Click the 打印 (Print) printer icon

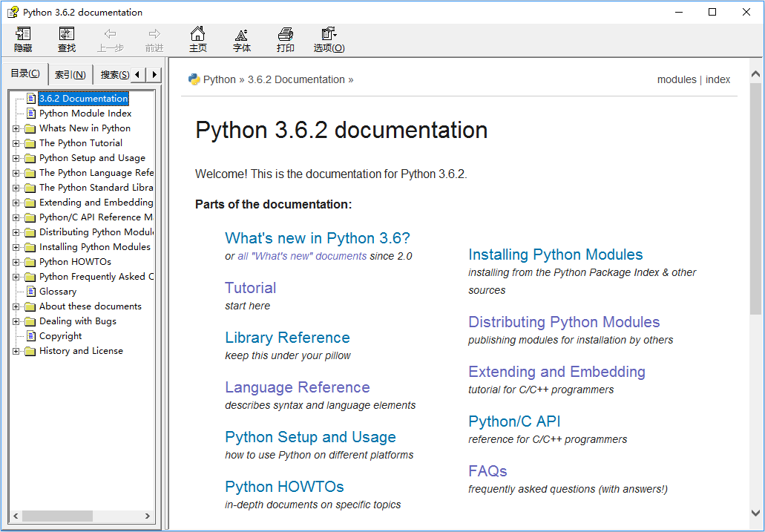click(x=286, y=34)
